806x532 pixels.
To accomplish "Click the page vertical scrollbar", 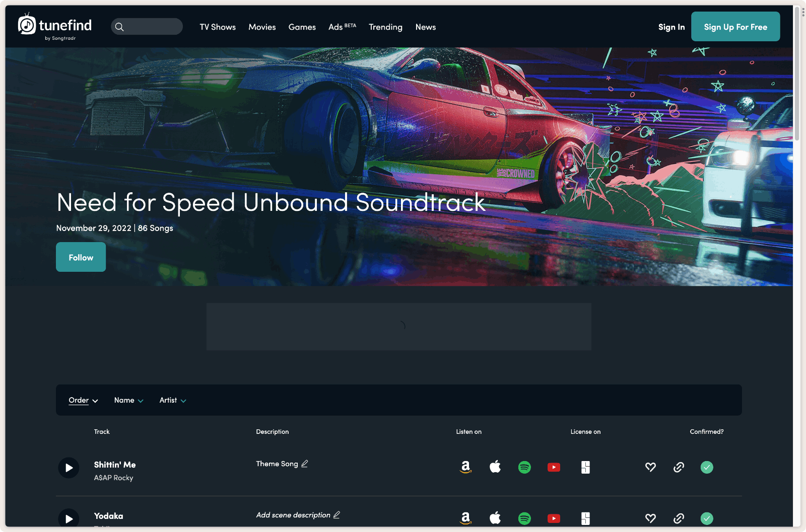I will [797, 73].
